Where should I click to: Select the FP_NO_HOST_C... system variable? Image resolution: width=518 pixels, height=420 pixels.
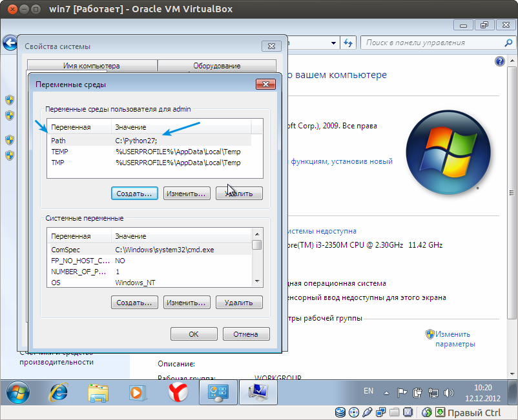(149, 261)
